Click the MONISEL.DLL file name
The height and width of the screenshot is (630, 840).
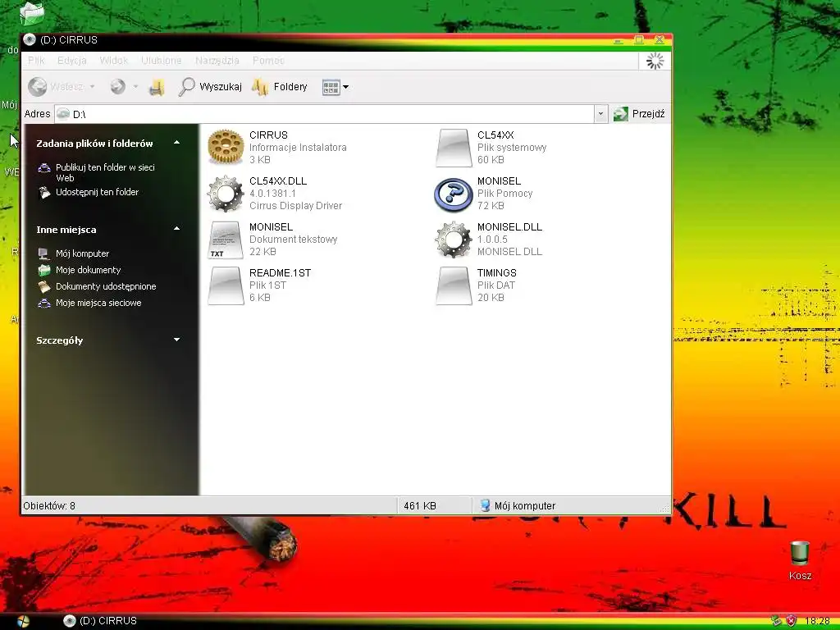point(509,226)
